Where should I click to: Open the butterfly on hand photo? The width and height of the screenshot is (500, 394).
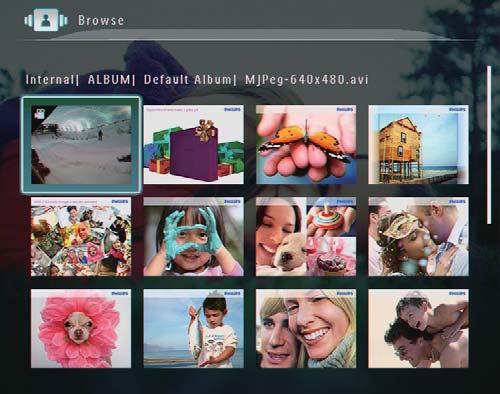306,145
